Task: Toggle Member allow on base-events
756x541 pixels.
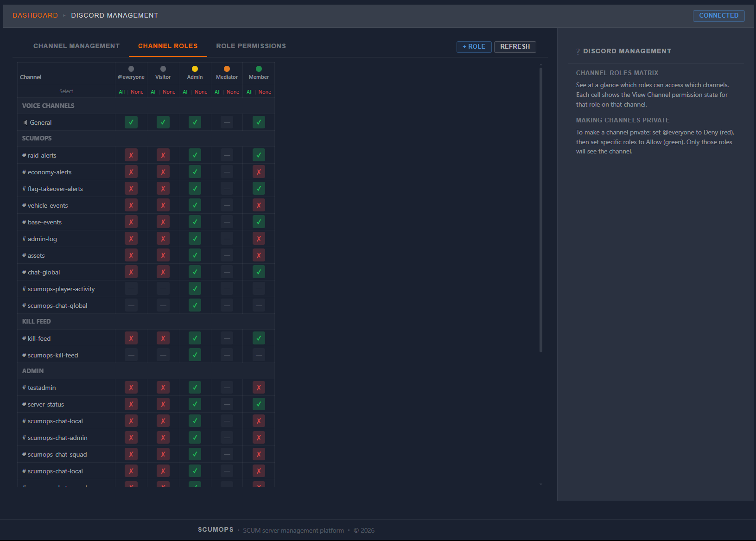Action: point(259,222)
